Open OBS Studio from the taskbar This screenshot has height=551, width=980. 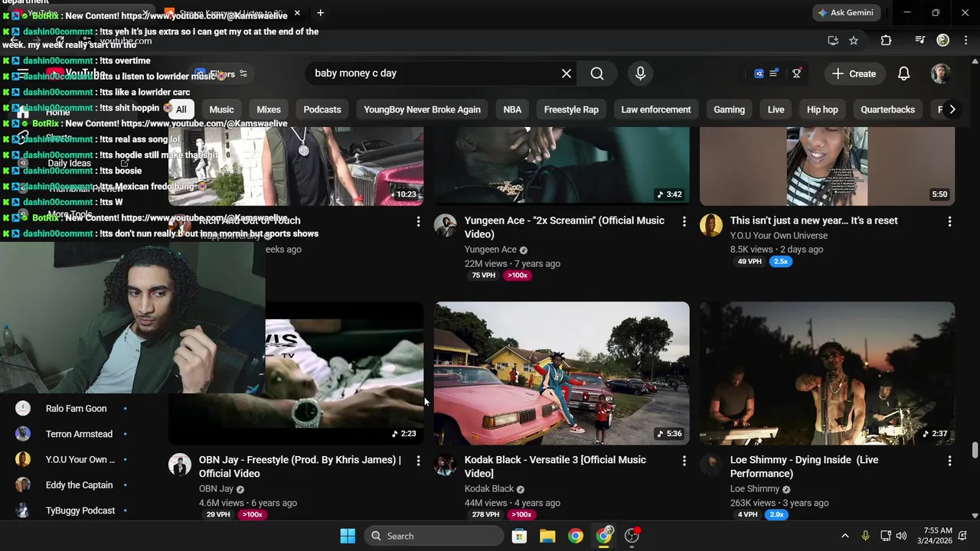[632, 536]
